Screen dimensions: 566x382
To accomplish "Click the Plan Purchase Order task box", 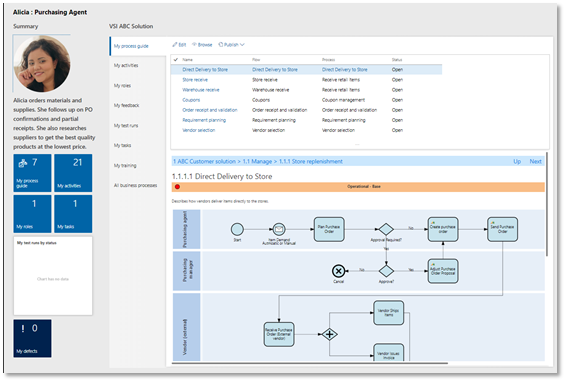I will click(x=329, y=229).
